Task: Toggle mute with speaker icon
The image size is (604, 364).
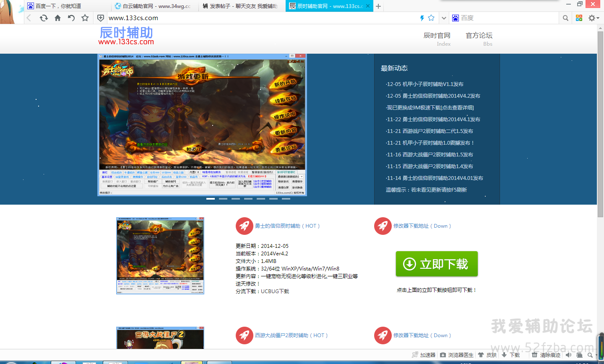Action: pos(568,355)
